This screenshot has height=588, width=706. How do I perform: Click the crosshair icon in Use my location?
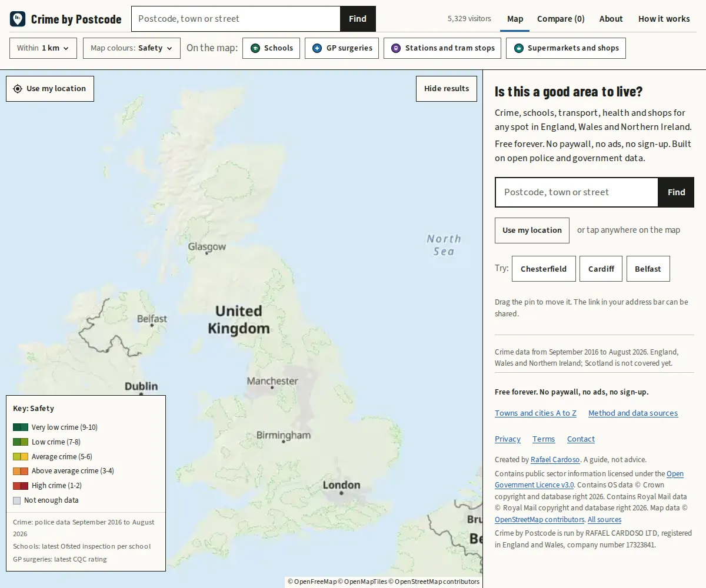(18, 89)
